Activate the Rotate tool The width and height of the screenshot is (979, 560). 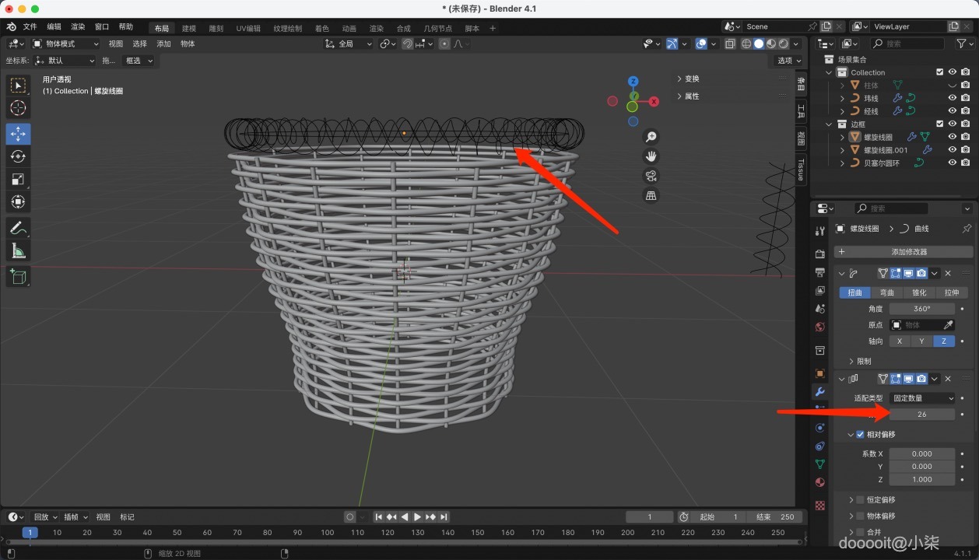[x=18, y=156]
